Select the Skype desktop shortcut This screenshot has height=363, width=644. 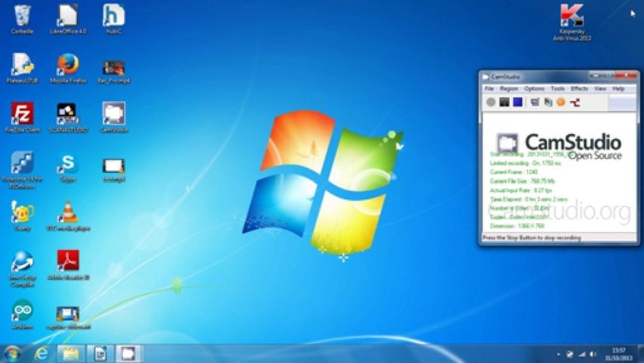tap(68, 167)
